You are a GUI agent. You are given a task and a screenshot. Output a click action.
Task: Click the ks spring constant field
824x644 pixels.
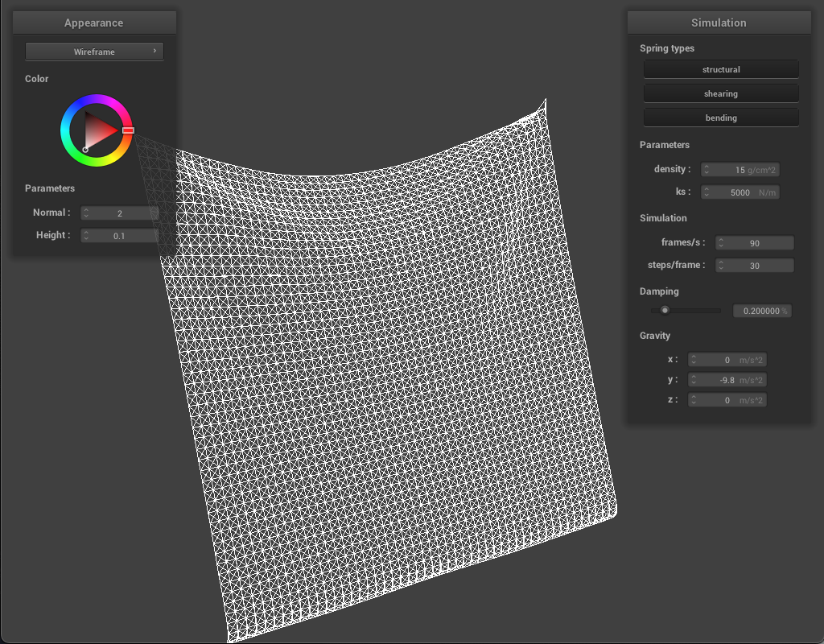(x=740, y=192)
